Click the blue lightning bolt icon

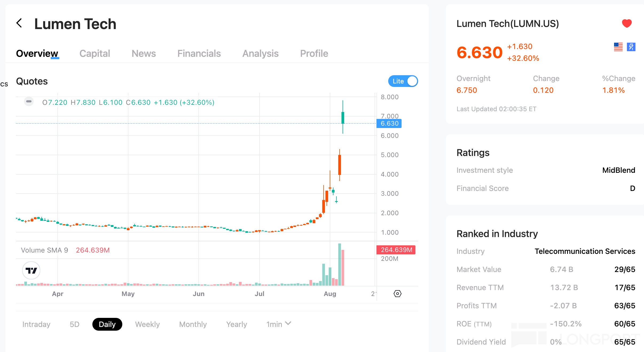631,47
